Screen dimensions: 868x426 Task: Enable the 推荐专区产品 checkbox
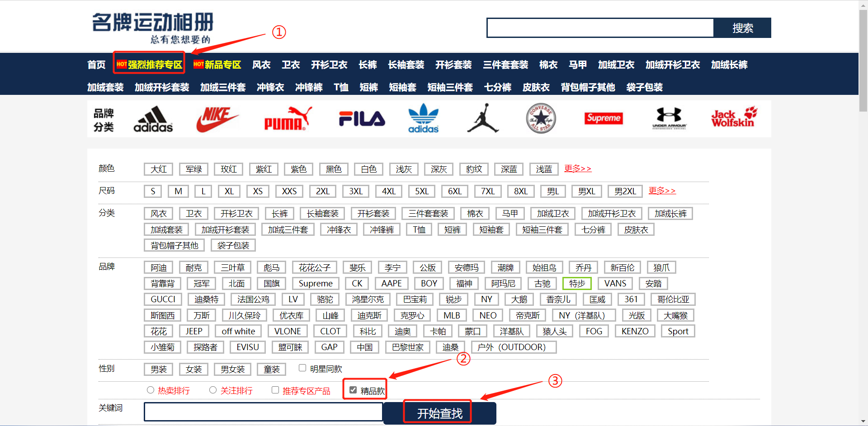click(275, 390)
